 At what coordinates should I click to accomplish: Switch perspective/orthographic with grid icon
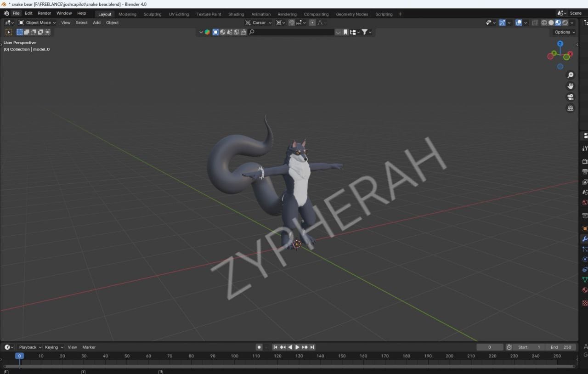click(571, 108)
